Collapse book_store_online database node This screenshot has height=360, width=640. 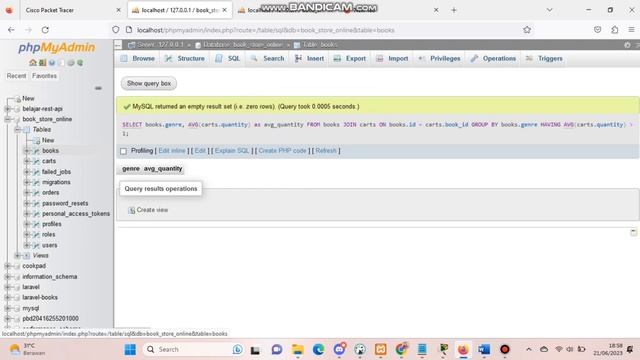pos(7,119)
